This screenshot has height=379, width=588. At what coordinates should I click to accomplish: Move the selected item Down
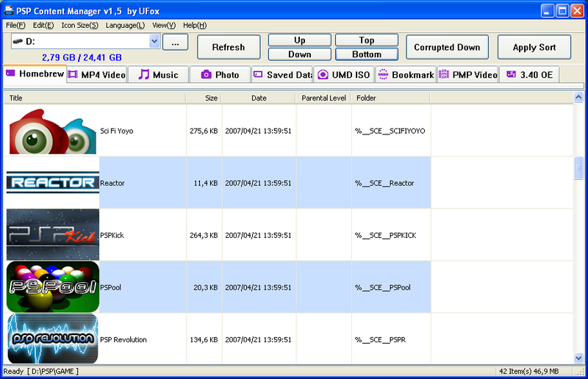click(x=300, y=54)
